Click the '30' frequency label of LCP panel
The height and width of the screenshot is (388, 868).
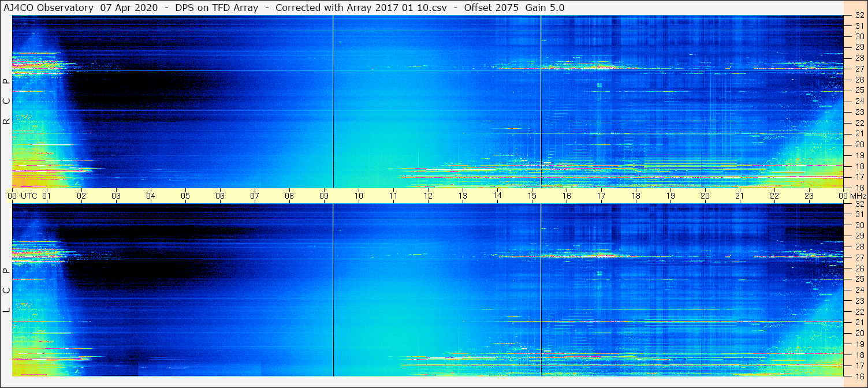[859, 225]
